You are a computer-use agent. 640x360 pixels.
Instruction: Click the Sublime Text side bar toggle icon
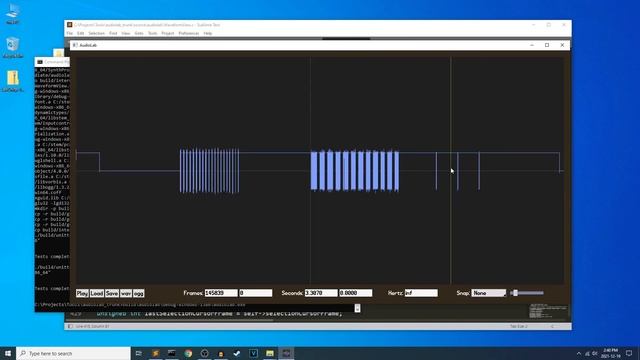(x=70, y=326)
